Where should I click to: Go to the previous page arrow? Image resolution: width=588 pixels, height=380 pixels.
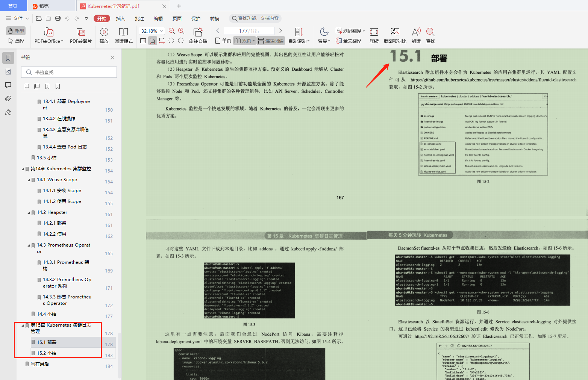[x=218, y=31]
